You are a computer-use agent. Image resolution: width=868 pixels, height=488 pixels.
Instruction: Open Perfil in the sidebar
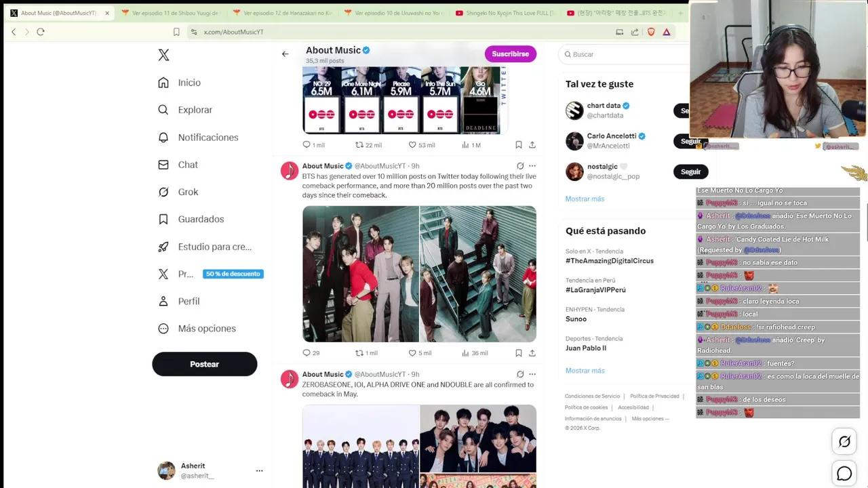pos(179,301)
